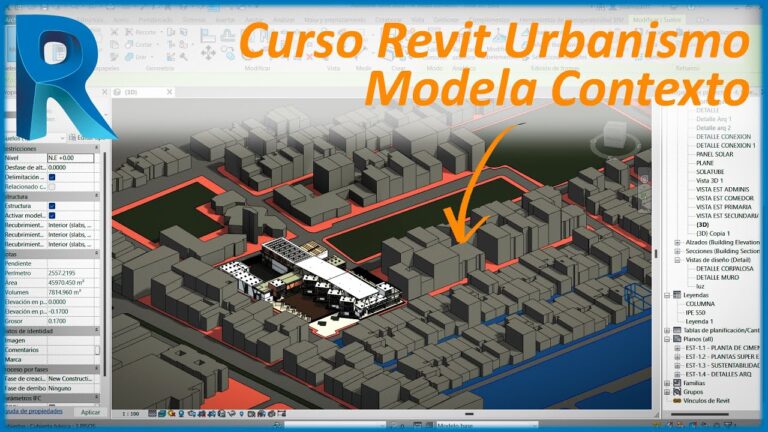Viewport: 768px width, 432px height.
Task: Toggle the Delimitación checkbox
Action: (x=52, y=177)
